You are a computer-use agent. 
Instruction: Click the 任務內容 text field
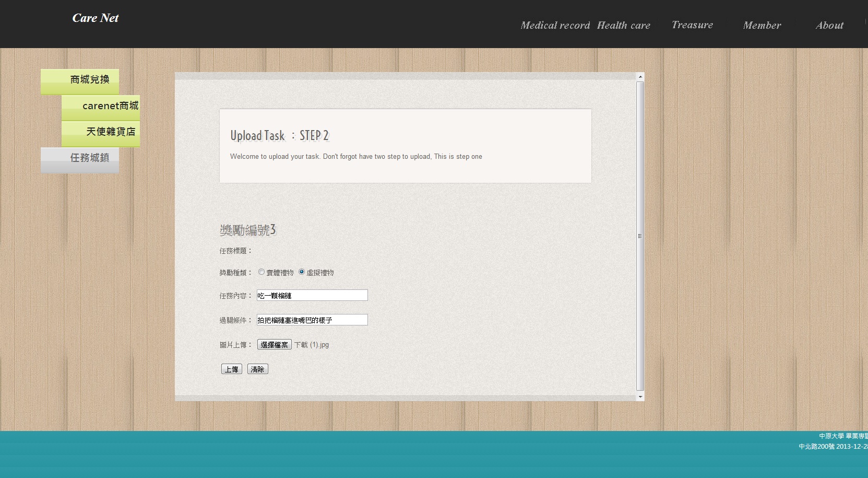pos(312,296)
